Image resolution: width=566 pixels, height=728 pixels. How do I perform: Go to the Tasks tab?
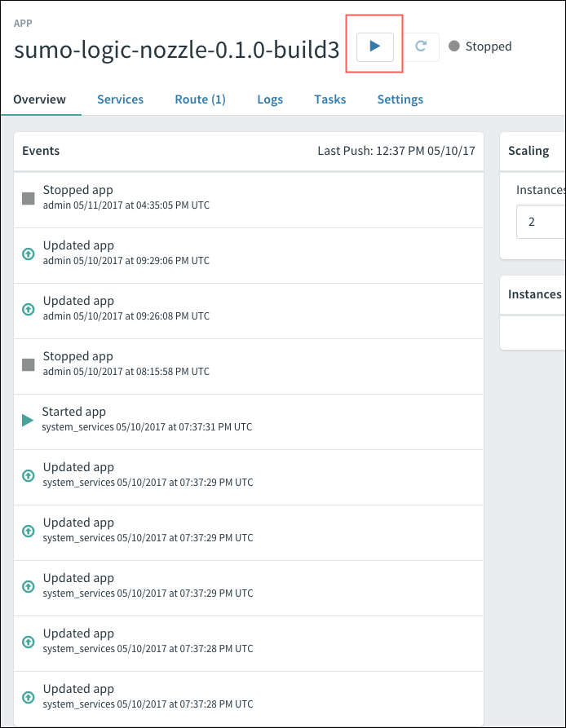tap(329, 99)
